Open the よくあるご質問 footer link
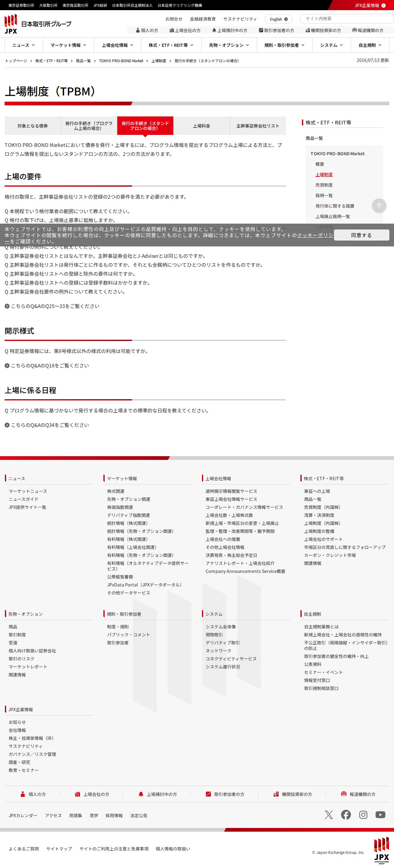Screen dimensions: 394x868 click(24, 849)
